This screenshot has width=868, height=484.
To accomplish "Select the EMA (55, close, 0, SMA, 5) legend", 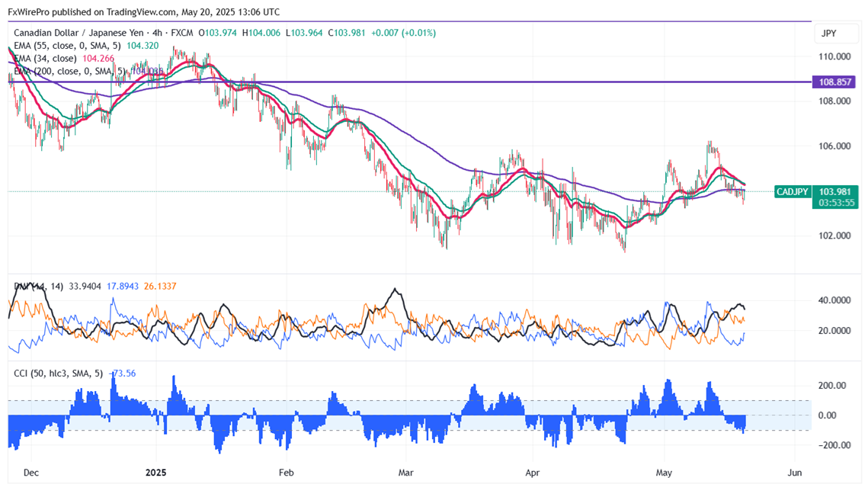I will pos(67,46).
